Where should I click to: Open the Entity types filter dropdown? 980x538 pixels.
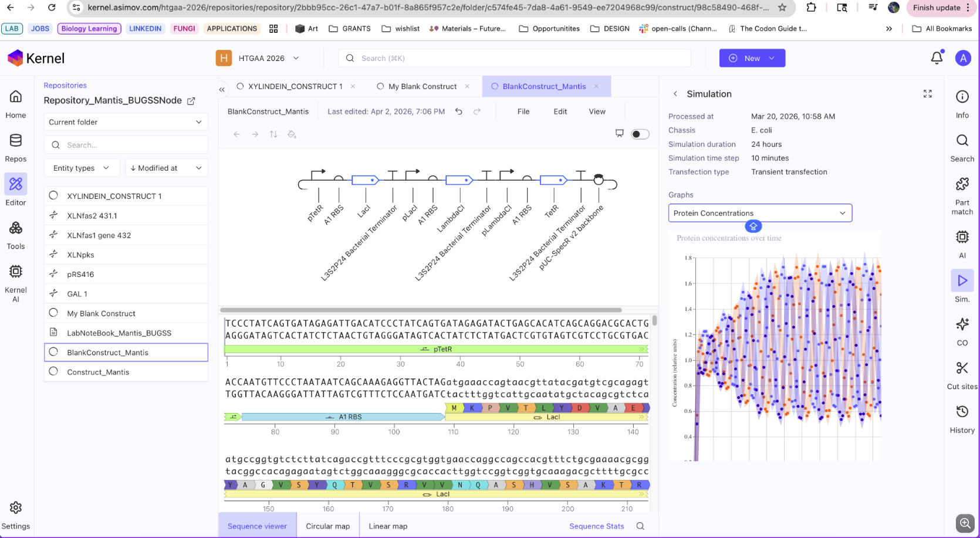[x=82, y=168]
